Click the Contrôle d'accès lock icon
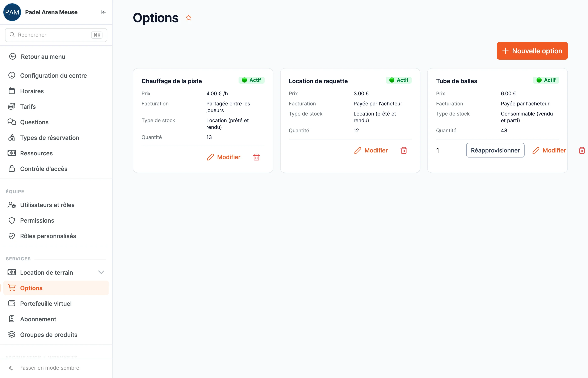The image size is (588, 378). pos(12,169)
